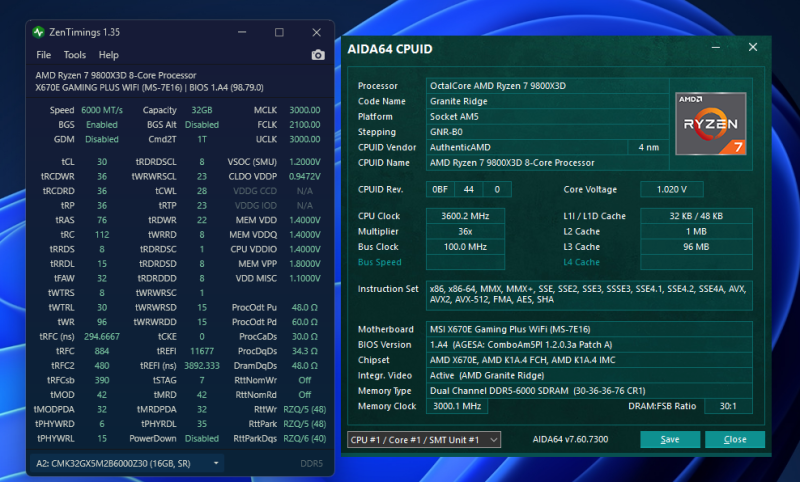Click the RttParkDqs value RZQ/6 (40)

(x=305, y=438)
